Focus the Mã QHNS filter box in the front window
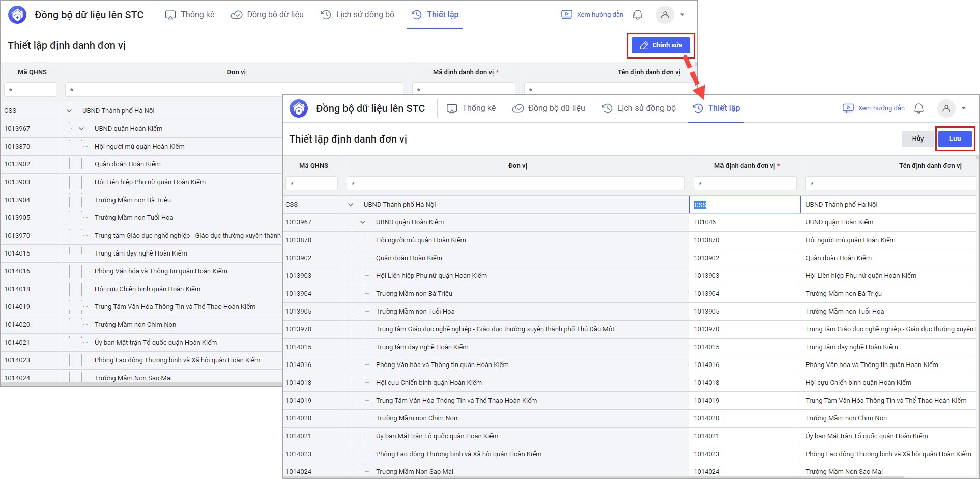Viewport: 980px width, 479px height. [312, 183]
